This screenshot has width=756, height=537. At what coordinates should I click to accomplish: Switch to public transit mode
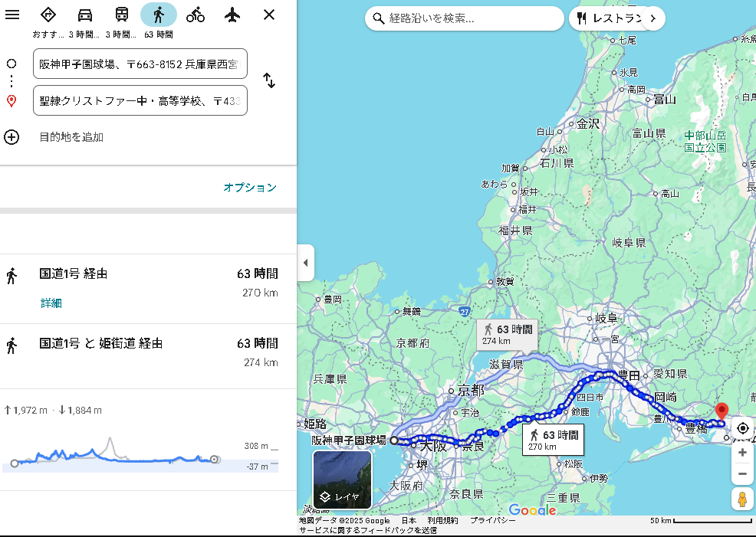(x=121, y=15)
